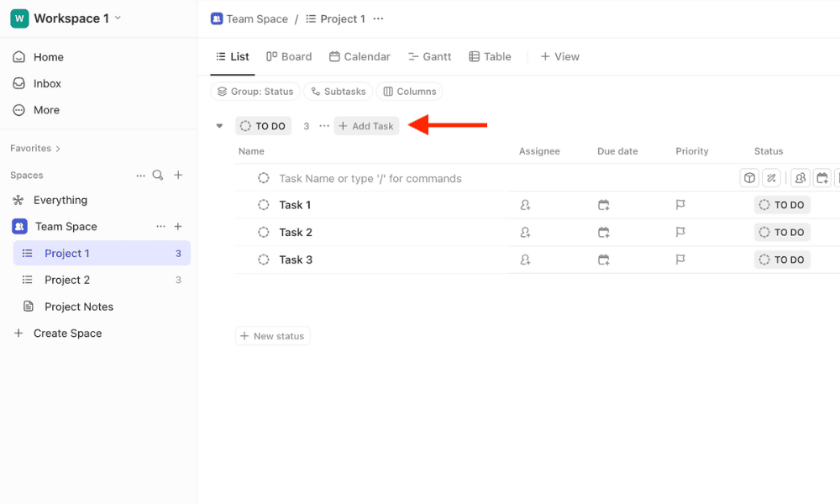Collapse the TO DO group triangle
Viewport: 840px width, 504px height.
(x=219, y=126)
